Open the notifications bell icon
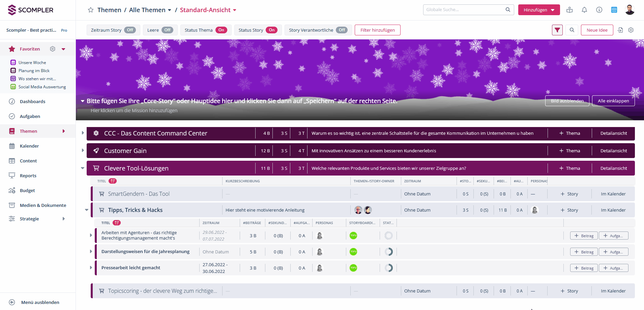Screen dimensions: 644x310 tap(584, 10)
